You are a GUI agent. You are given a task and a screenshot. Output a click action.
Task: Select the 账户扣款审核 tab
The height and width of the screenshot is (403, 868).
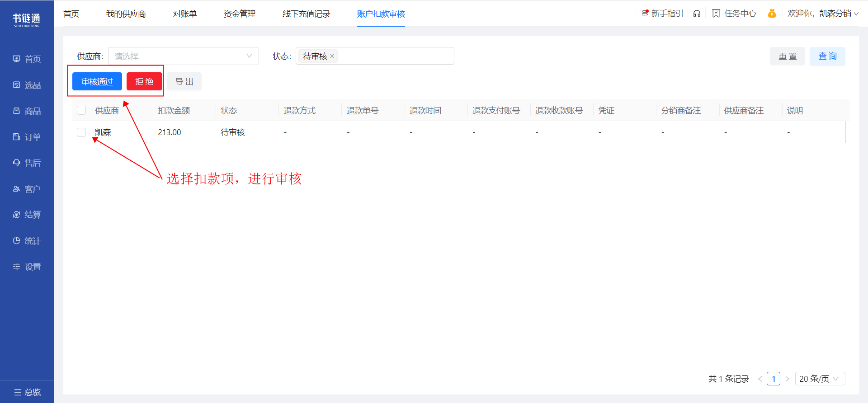(381, 14)
